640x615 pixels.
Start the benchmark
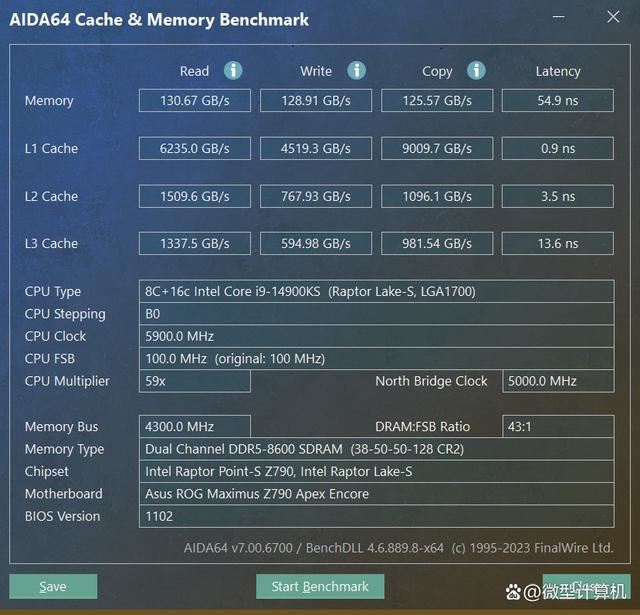320,586
